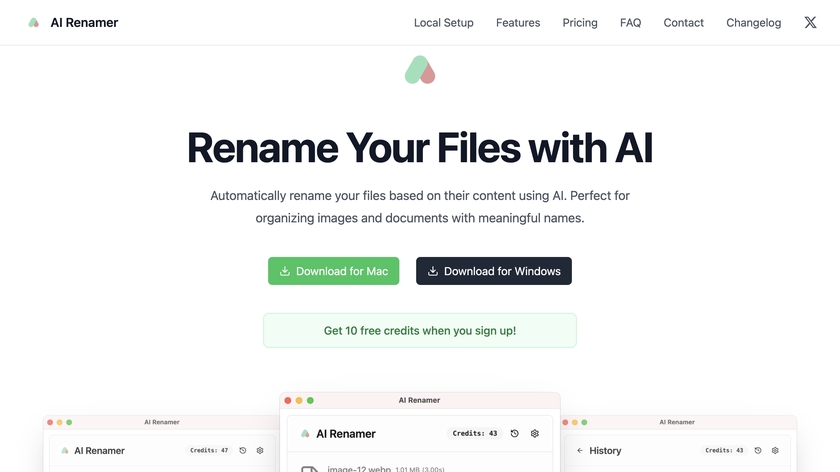Select the center AI Renamer screenshot thumbnail

[x=420, y=432]
